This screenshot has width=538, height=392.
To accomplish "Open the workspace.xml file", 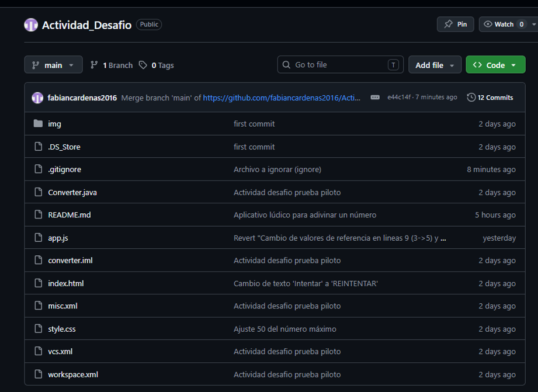I will [x=73, y=374].
